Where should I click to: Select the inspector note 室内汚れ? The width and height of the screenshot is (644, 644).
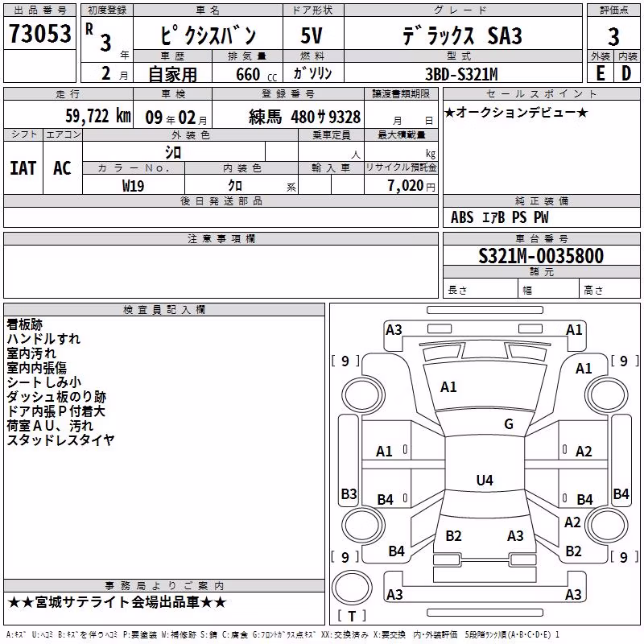click(x=31, y=353)
